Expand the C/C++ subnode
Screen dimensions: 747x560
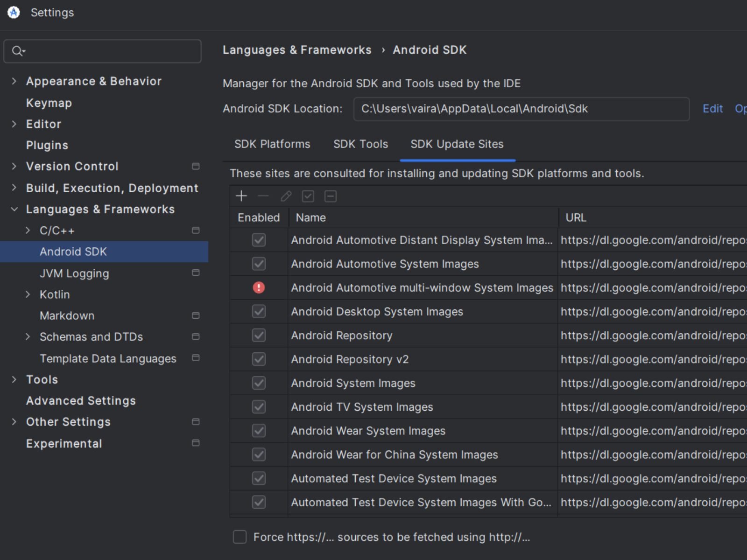pyautogui.click(x=28, y=230)
